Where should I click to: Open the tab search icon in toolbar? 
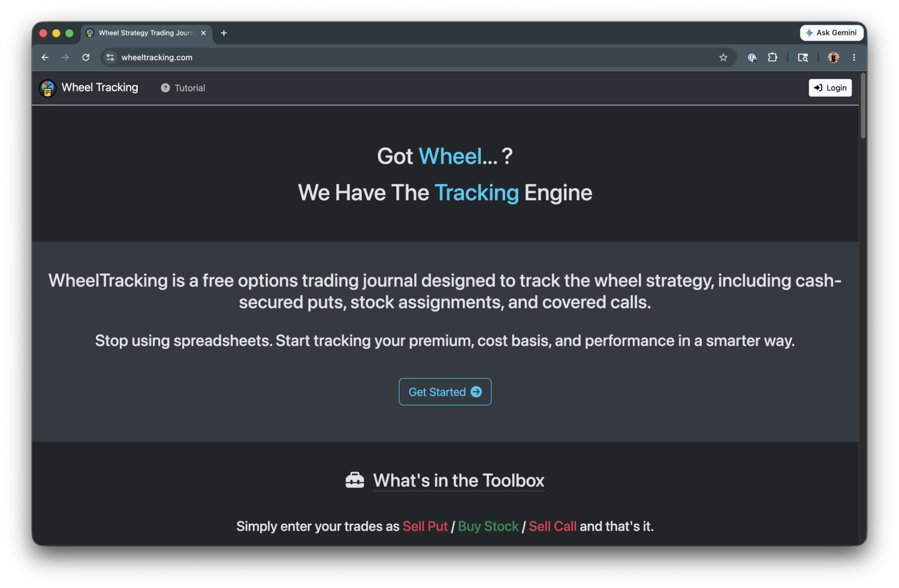coord(803,58)
